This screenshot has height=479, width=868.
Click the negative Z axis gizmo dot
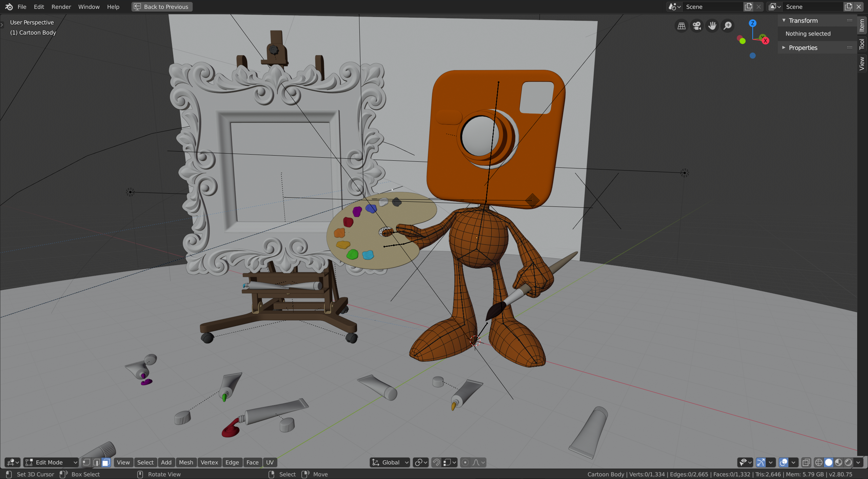(752, 56)
